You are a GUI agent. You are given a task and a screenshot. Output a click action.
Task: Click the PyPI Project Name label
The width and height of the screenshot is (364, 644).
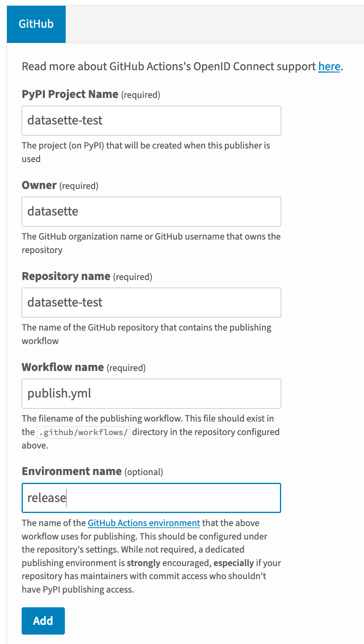[x=69, y=94]
